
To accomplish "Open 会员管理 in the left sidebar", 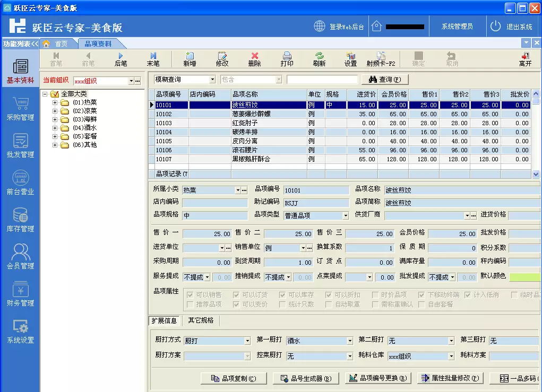I will click(x=20, y=257).
